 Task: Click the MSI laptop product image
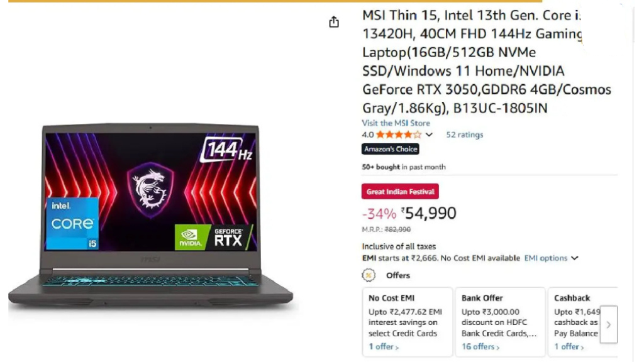coord(150,216)
